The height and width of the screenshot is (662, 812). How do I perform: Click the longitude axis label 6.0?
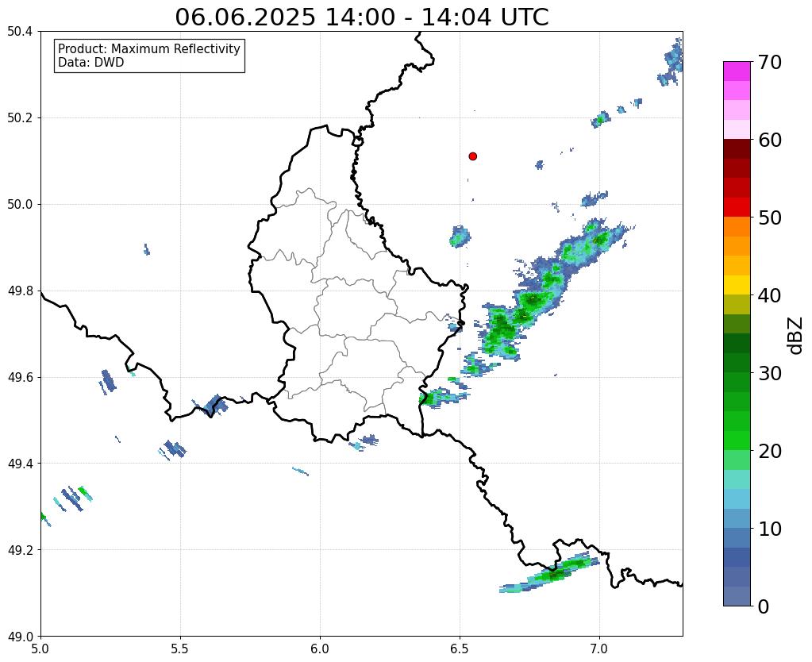(320, 649)
